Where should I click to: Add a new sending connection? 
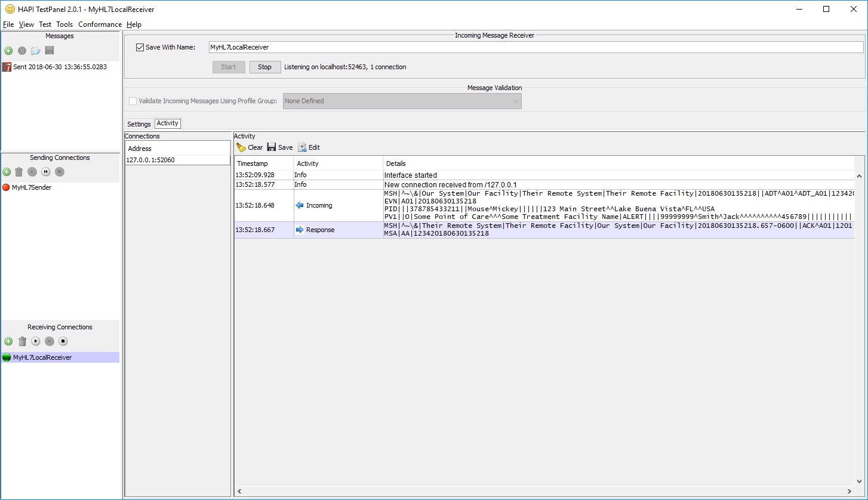tap(6, 172)
